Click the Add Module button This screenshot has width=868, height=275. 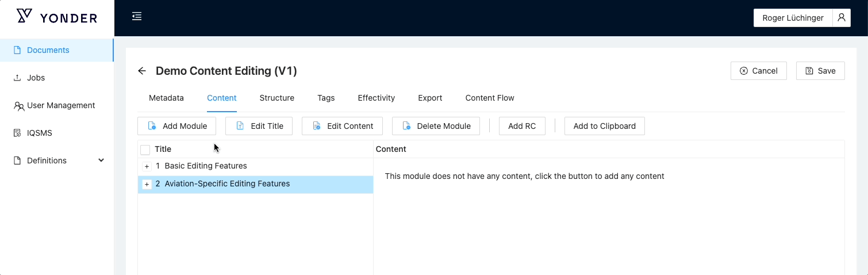pyautogui.click(x=177, y=126)
